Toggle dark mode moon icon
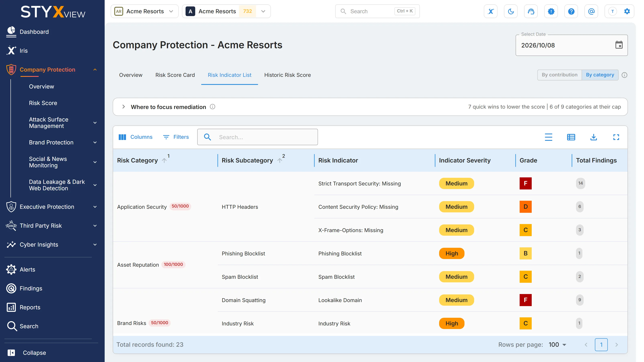Image resolution: width=644 pixels, height=362 pixels. (511, 11)
